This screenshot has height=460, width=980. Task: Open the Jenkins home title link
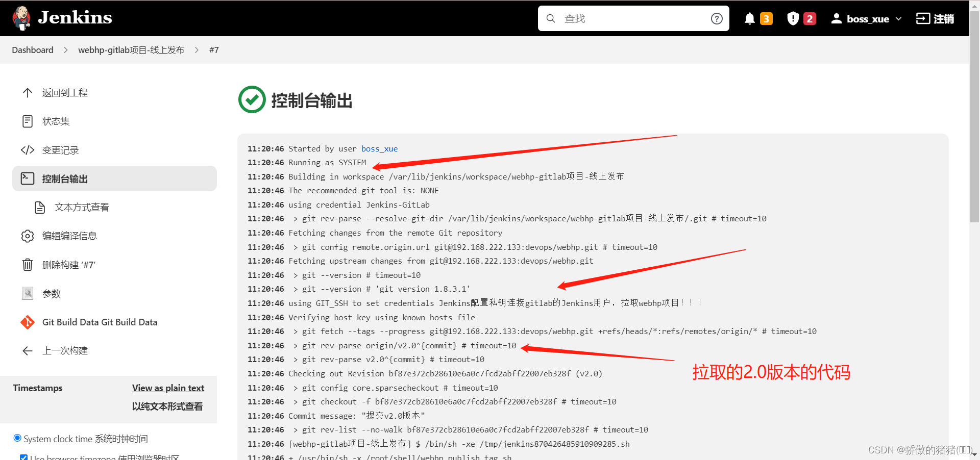click(75, 18)
